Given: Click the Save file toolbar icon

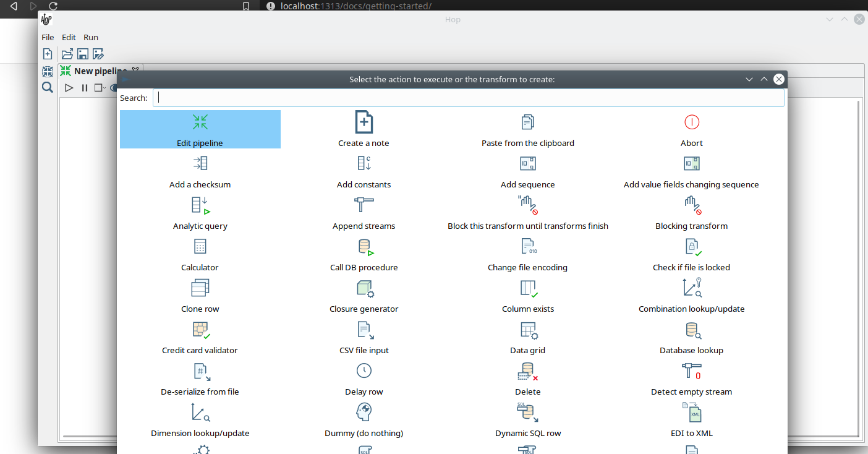Looking at the screenshot, I should (82, 54).
